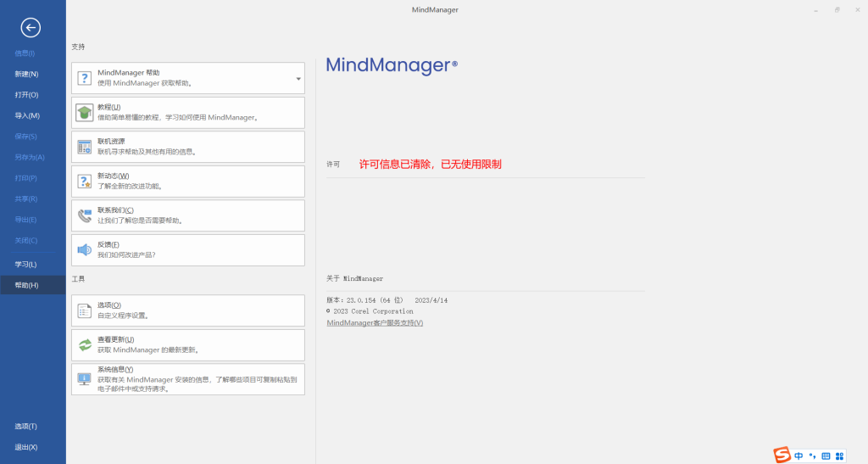The height and width of the screenshot is (464, 868).
Task: Select 导入(M) in the sidebar
Action: point(27,115)
